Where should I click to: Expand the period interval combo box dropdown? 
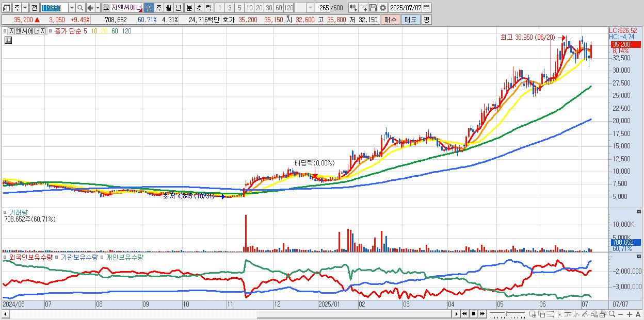tap(310, 8)
